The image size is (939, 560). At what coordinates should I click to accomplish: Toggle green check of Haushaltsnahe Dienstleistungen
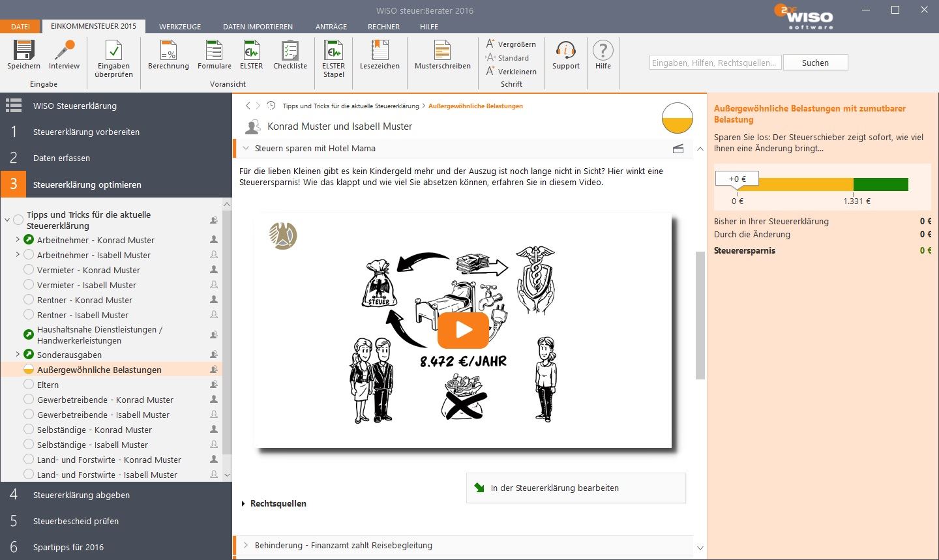[29, 334]
